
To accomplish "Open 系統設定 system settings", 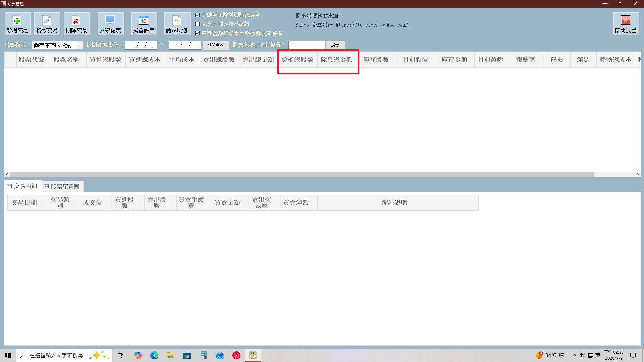I will (x=110, y=24).
